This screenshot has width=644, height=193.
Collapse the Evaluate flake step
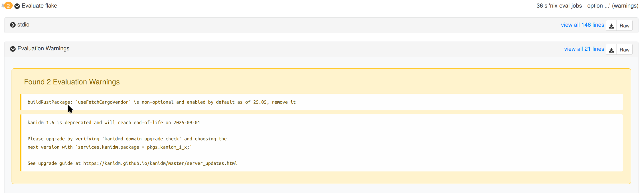pyautogui.click(x=17, y=6)
